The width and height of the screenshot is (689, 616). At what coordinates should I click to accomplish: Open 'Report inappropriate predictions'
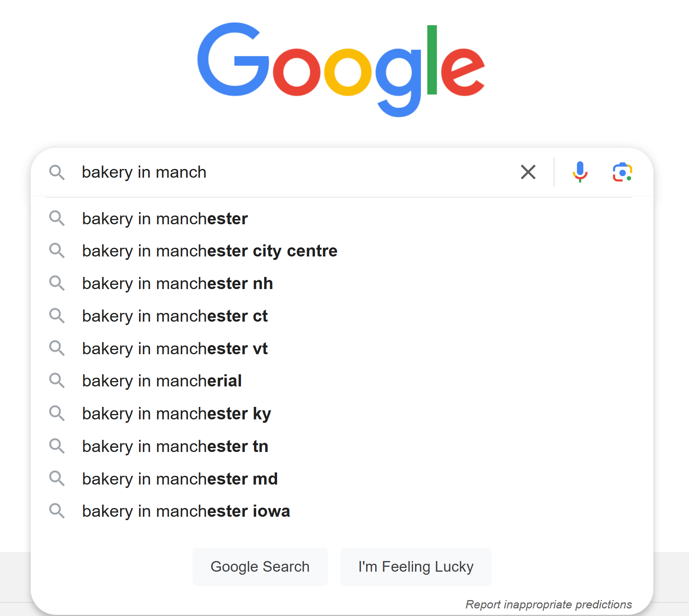point(548,605)
